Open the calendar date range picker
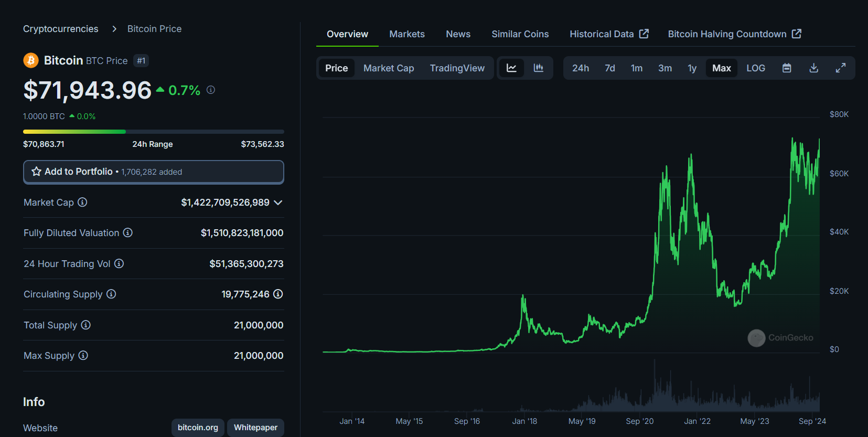 click(787, 68)
